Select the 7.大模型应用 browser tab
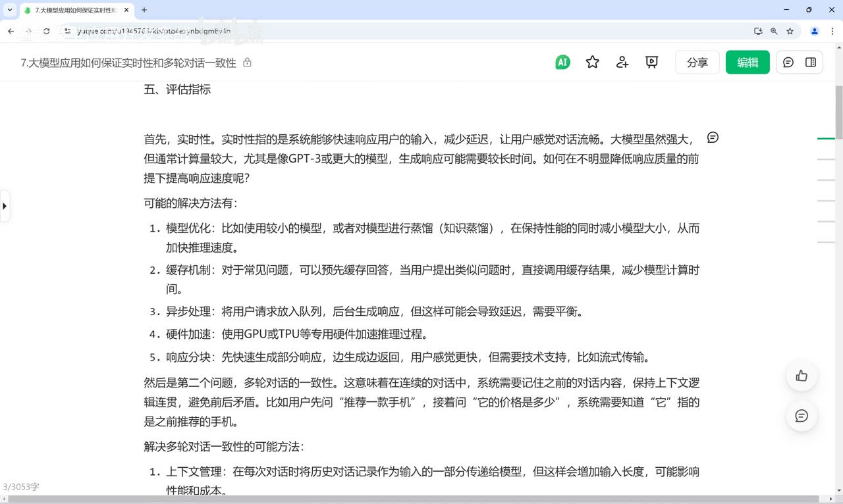The height and width of the screenshot is (504, 843). 76,11
